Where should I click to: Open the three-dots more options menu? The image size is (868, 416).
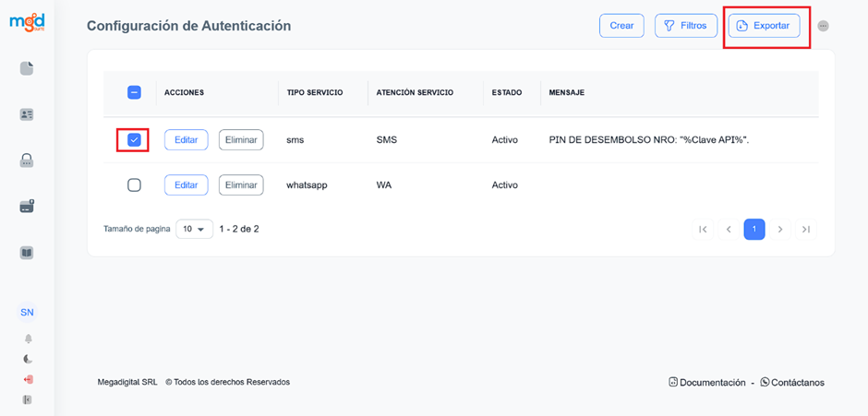point(823,26)
